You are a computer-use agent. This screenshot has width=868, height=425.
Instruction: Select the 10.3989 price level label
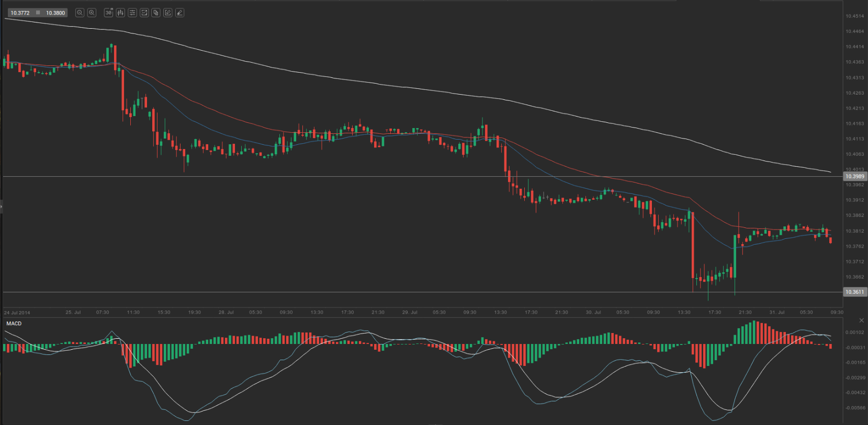point(854,177)
